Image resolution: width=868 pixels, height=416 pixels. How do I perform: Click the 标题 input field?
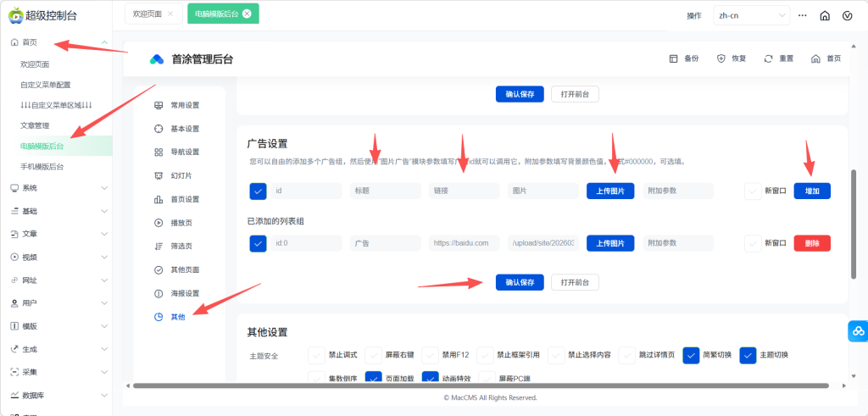click(x=386, y=191)
